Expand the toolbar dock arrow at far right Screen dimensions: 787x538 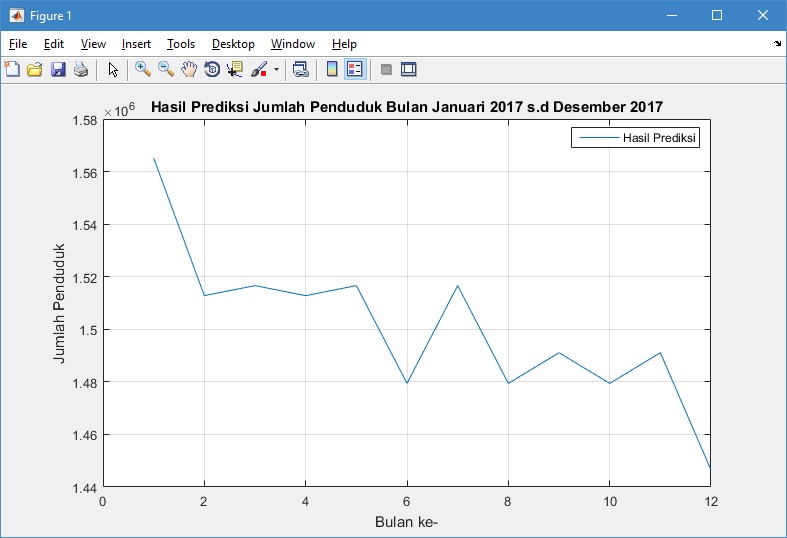click(778, 44)
